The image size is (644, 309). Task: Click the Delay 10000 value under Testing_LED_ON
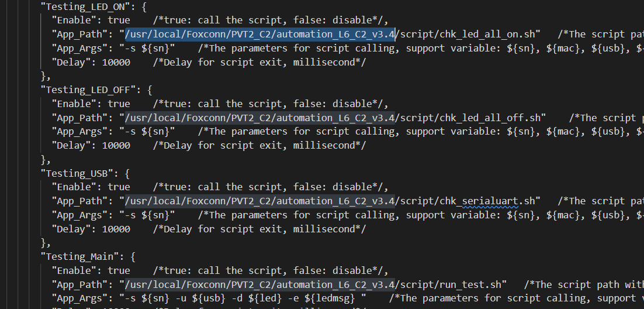[116, 62]
